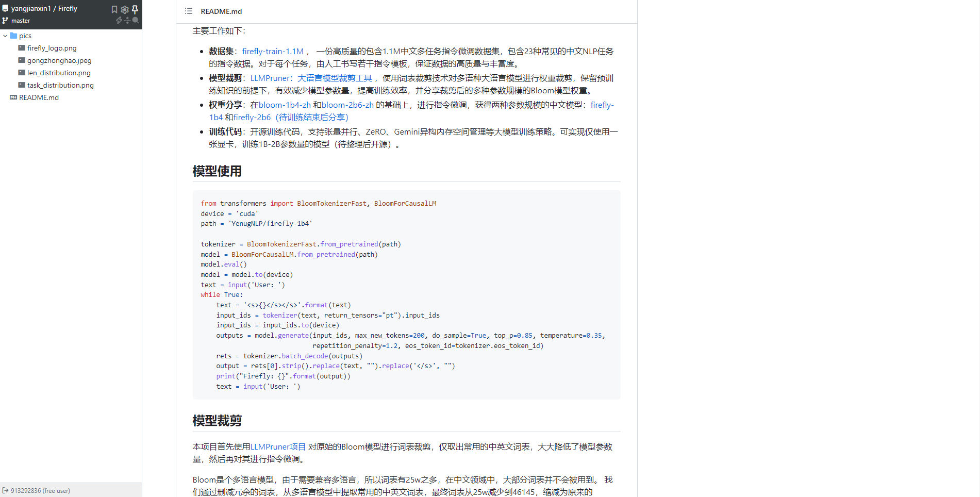Click the 'while True:' code line

click(x=222, y=295)
